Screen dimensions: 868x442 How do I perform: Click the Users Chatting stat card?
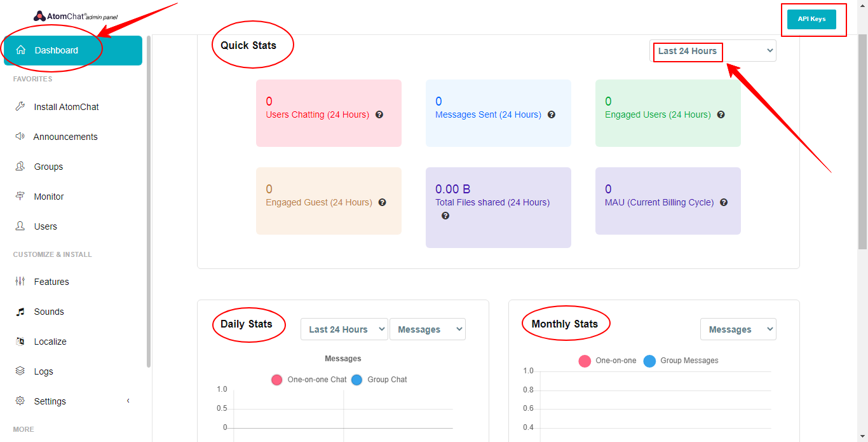[329, 113]
